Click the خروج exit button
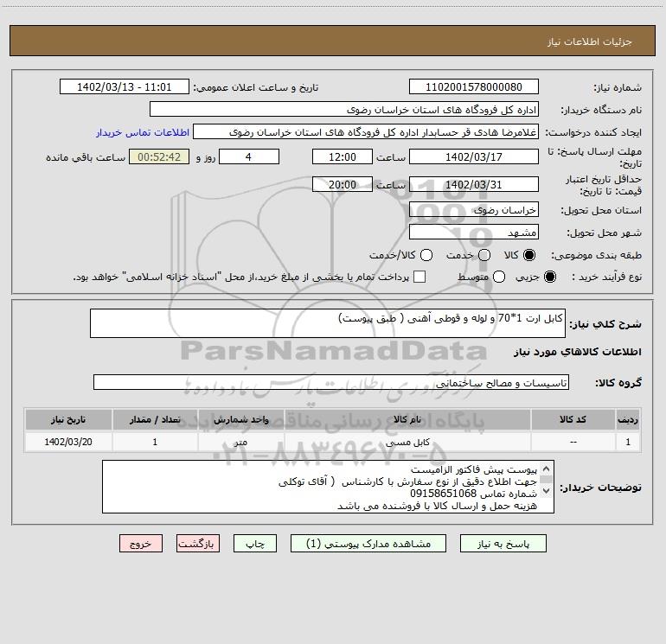666x644 pixels. [x=141, y=544]
